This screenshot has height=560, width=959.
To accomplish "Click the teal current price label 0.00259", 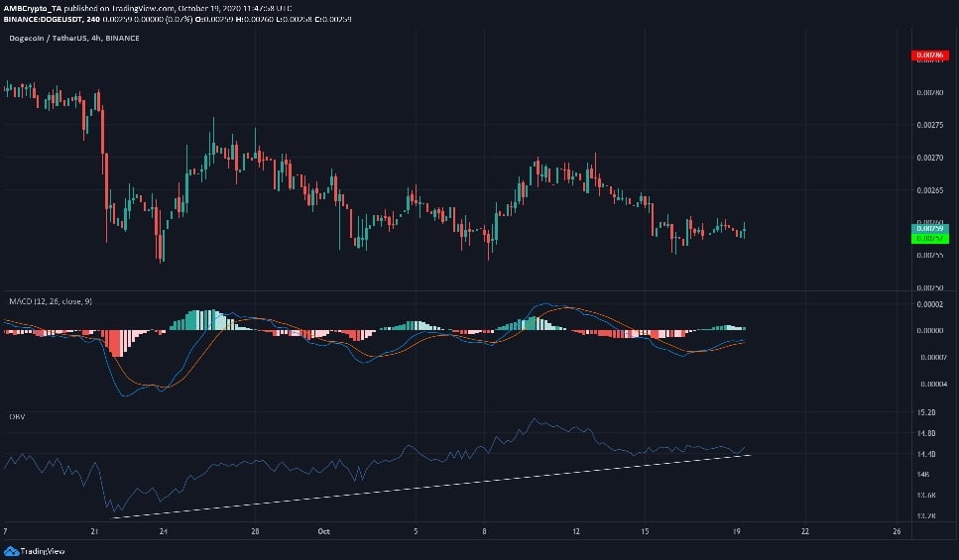I will point(929,228).
